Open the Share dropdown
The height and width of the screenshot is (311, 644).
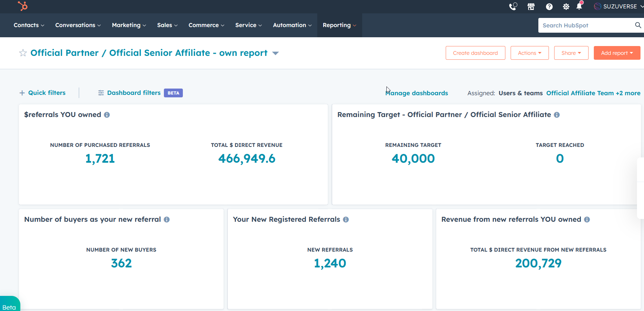click(x=571, y=53)
